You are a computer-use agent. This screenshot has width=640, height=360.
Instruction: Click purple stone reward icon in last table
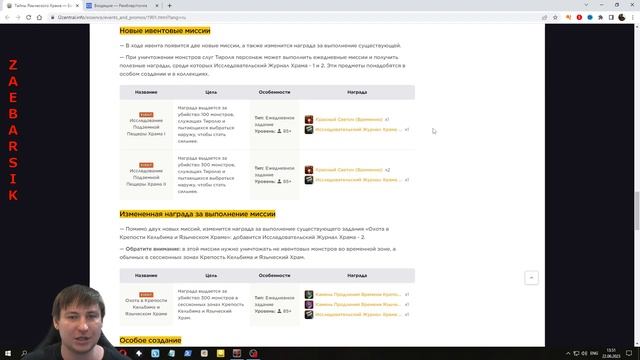tap(309, 304)
